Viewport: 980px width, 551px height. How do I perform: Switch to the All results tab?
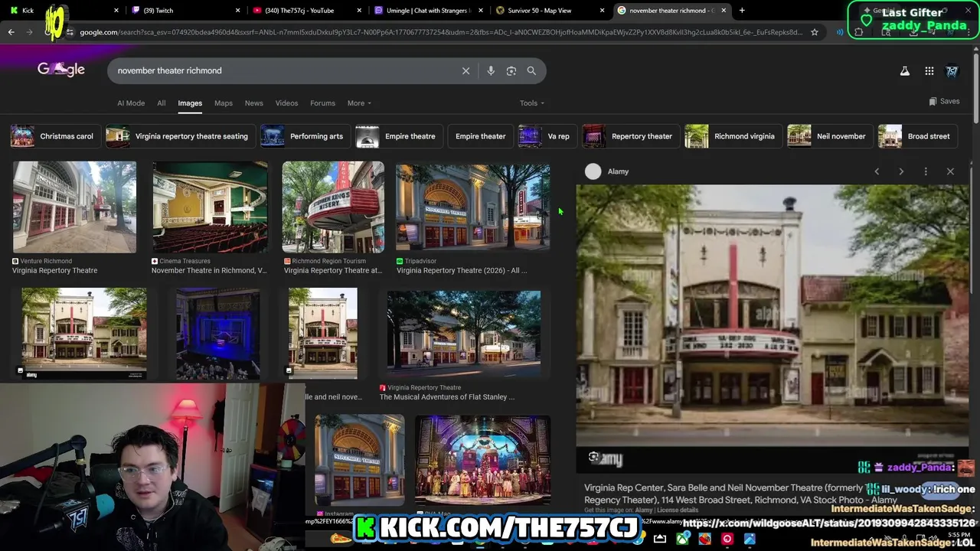tap(161, 103)
